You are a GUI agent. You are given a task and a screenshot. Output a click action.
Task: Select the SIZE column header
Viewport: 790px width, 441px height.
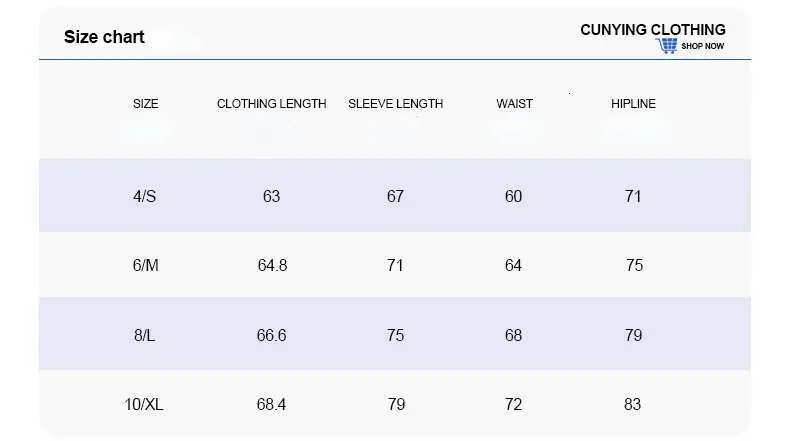tap(146, 104)
